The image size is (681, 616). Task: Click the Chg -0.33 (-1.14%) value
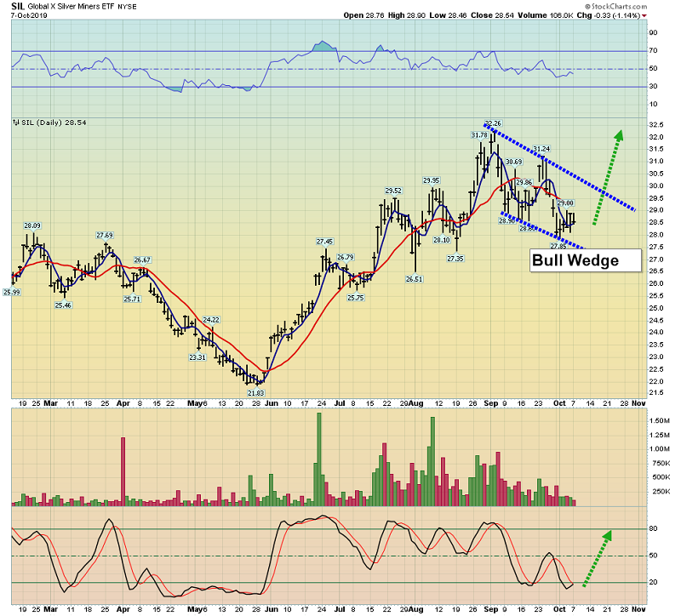tap(608, 15)
